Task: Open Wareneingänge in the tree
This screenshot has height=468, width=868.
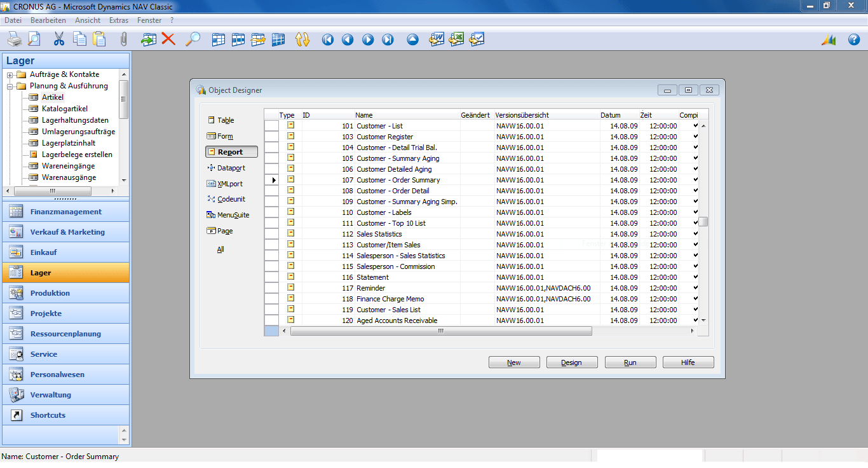Action: (x=69, y=166)
